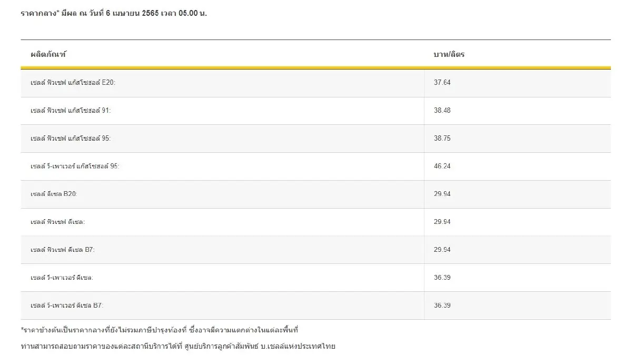Click the 'ผลิตภัณฑ์' column header

(x=48, y=54)
